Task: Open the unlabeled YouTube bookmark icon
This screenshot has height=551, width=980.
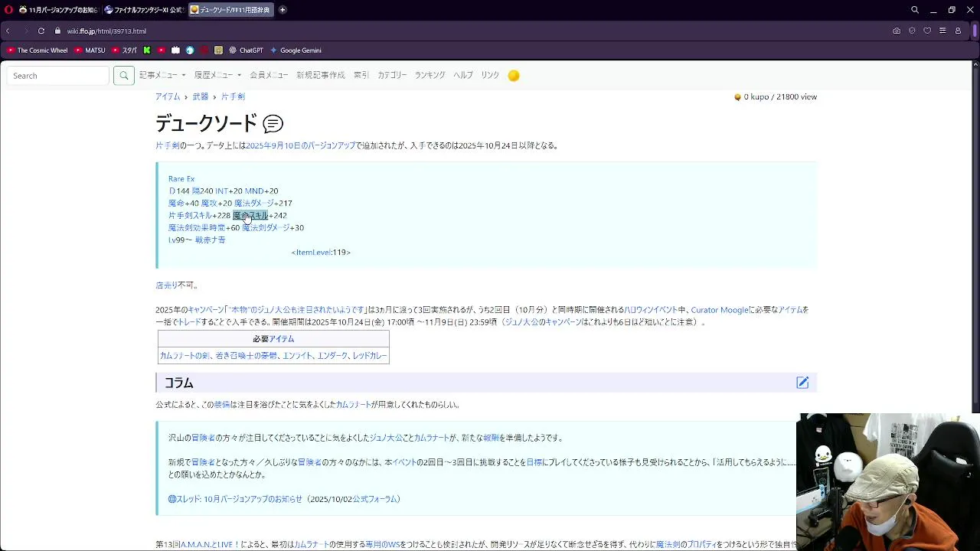Action: point(162,51)
